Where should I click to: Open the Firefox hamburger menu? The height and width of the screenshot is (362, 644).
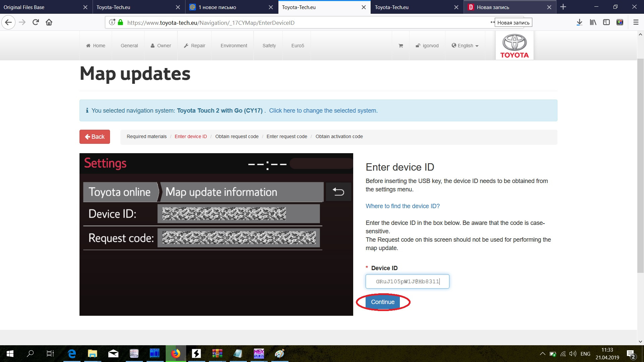[636, 22]
